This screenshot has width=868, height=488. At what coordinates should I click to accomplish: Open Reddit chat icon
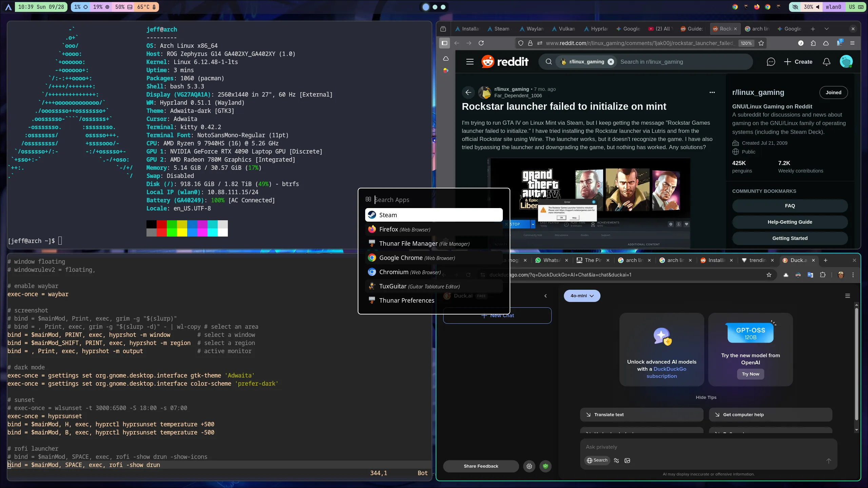(771, 62)
